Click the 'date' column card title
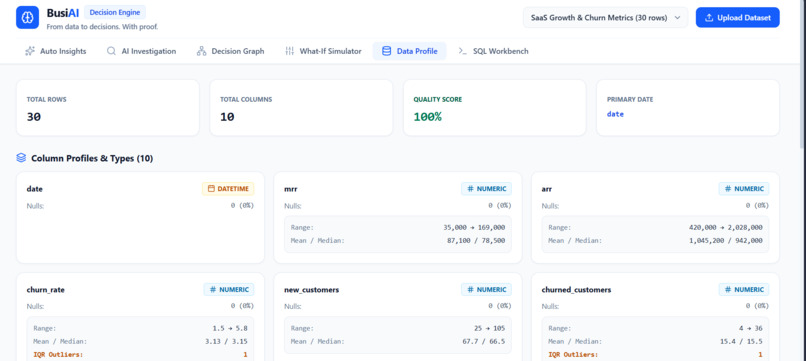Viewport: 806px width, 361px height. coord(34,189)
